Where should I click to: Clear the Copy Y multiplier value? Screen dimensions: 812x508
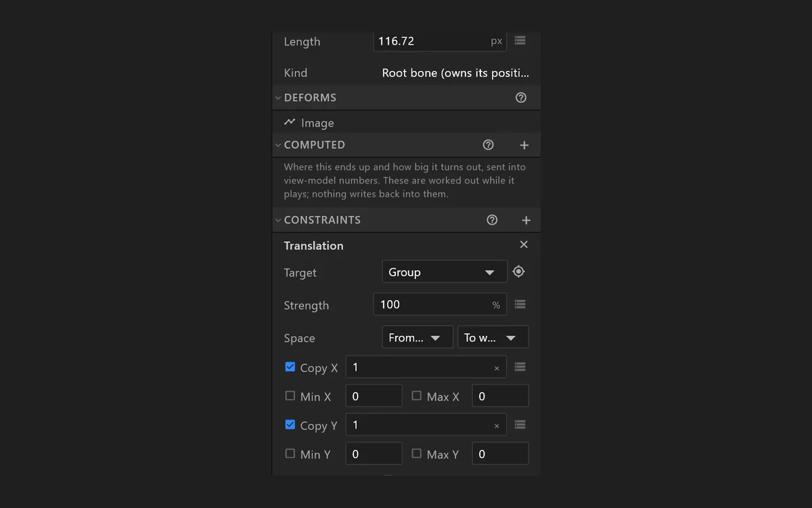tap(497, 426)
